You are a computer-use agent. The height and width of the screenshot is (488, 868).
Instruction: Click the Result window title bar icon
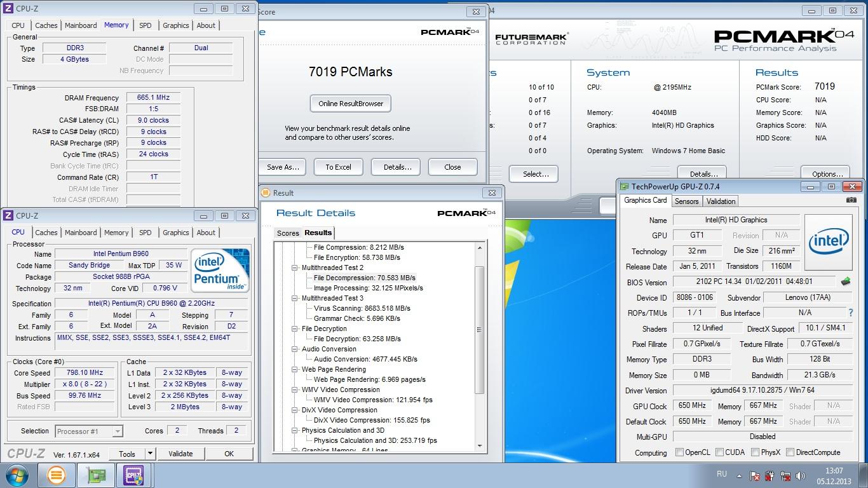pyautogui.click(x=266, y=193)
